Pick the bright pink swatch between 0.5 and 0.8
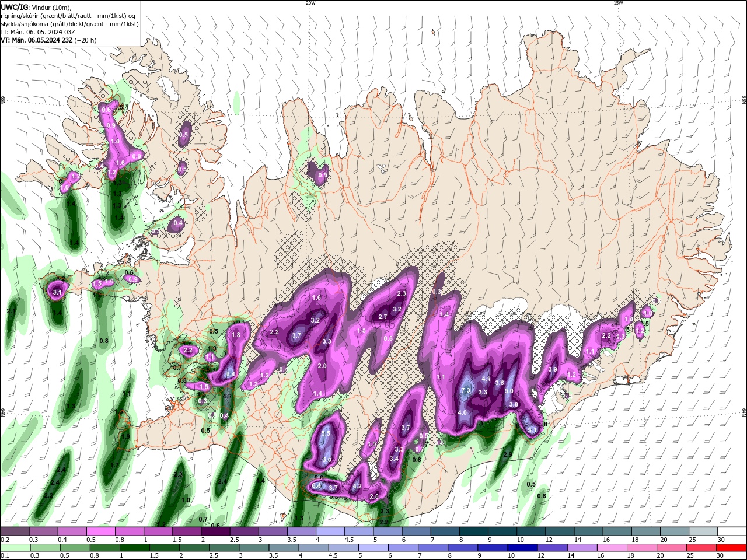This screenshot has height=560, width=747. click(100, 531)
